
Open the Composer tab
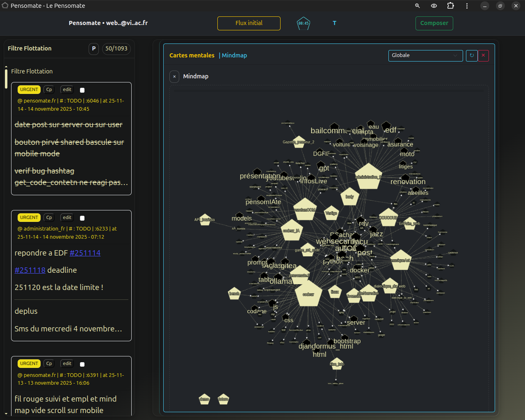click(x=434, y=23)
